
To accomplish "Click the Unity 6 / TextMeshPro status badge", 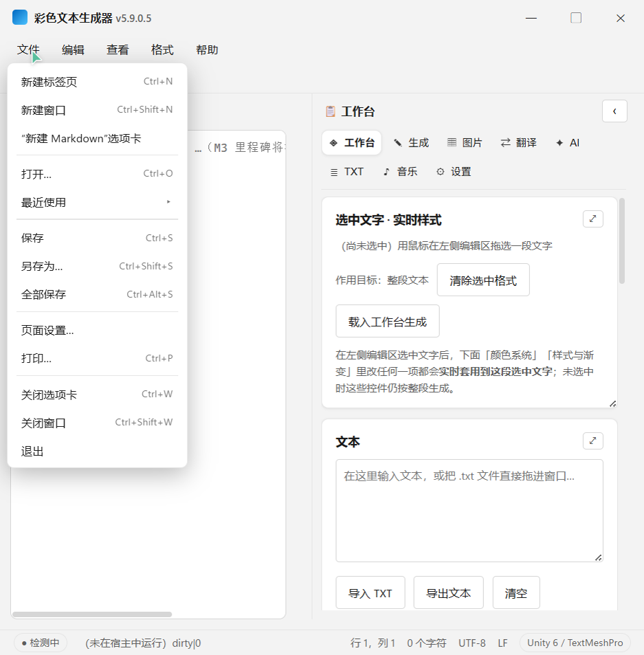I will coord(575,643).
